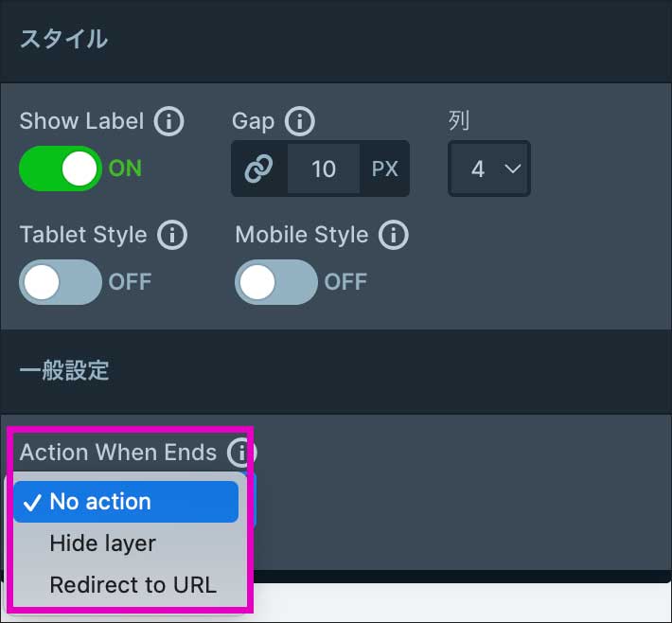Toggle the Gap link values icon
The width and height of the screenshot is (672, 623).
258,169
